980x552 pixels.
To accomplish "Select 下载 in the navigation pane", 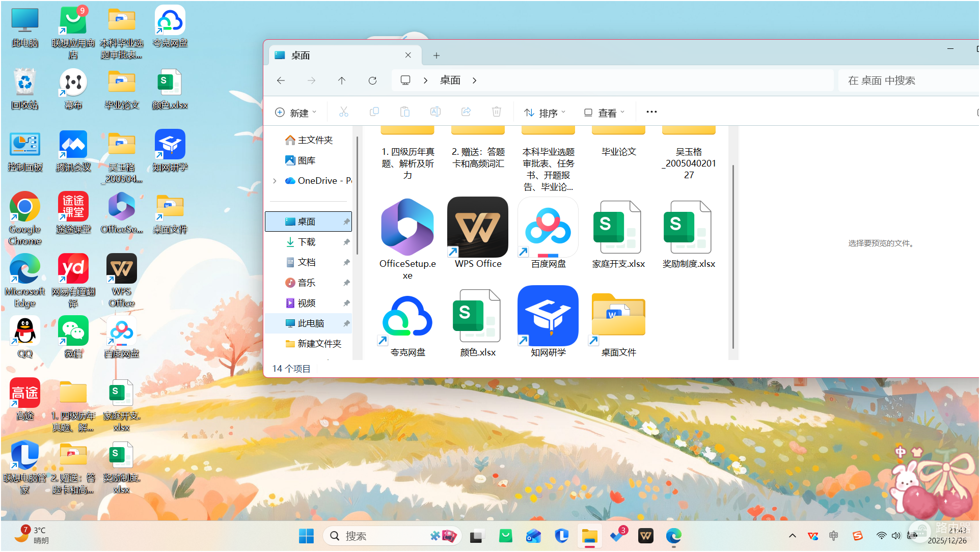I will tap(309, 242).
